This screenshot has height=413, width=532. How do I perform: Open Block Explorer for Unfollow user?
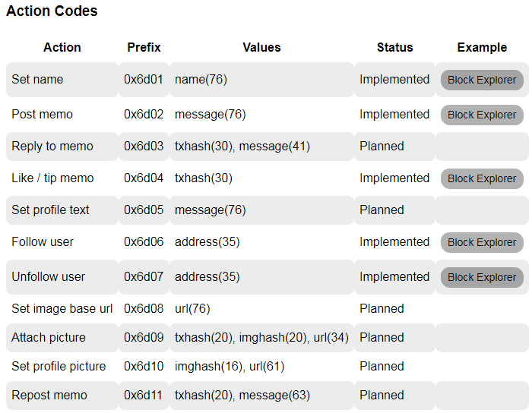[x=482, y=277]
